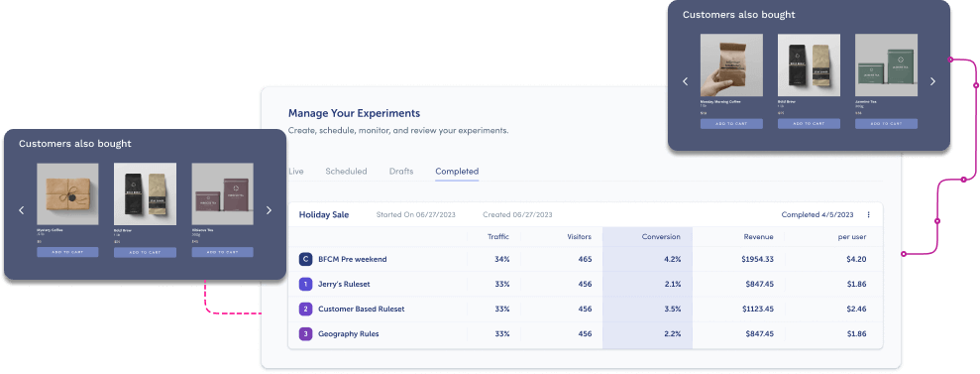Click the Visitors column header
980x374 pixels.
(579, 236)
